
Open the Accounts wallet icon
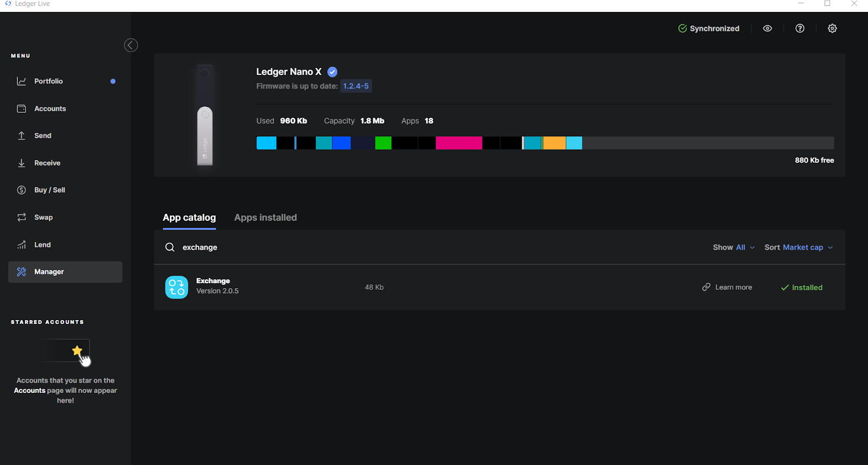(x=22, y=109)
